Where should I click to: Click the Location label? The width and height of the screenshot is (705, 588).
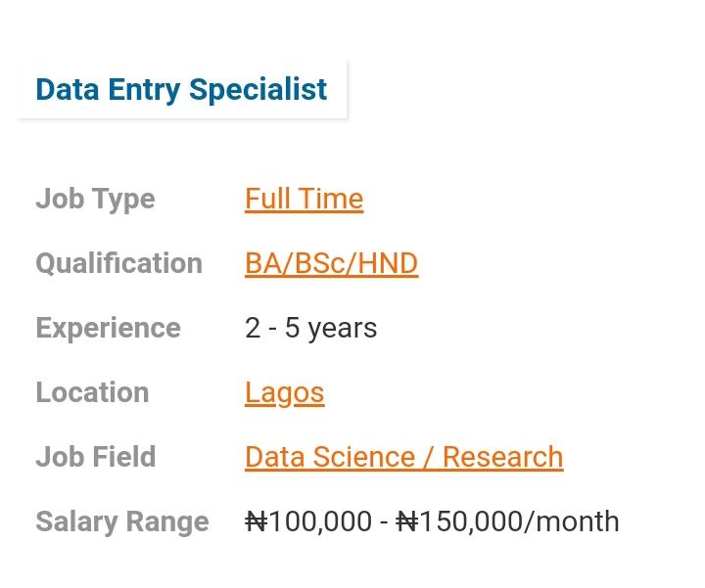92,392
